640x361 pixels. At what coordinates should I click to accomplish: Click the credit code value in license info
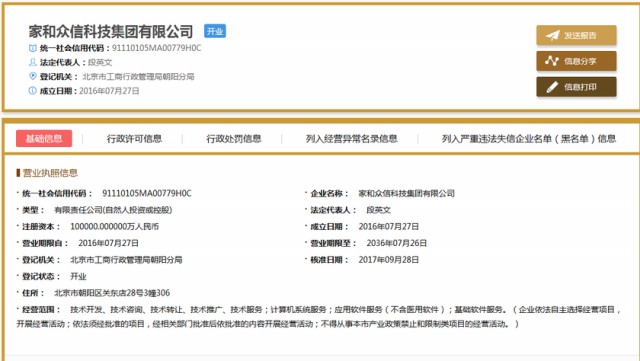[147, 193]
